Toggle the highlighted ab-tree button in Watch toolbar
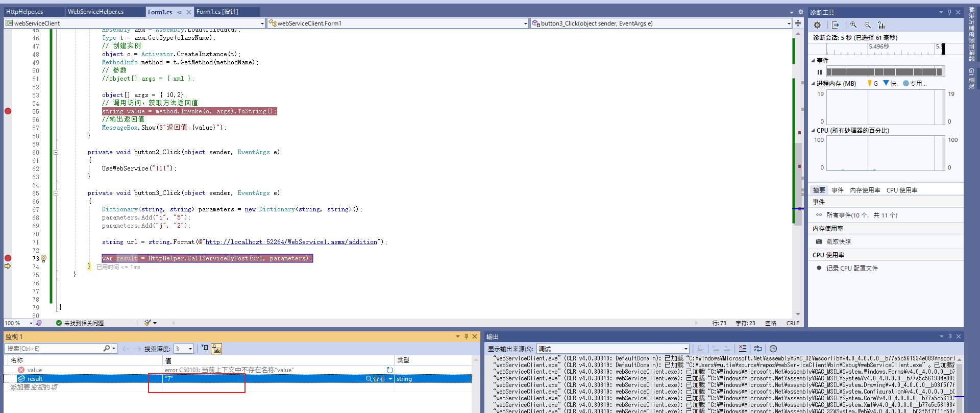The height and width of the screenshot is (413, 980). [216, 349]
